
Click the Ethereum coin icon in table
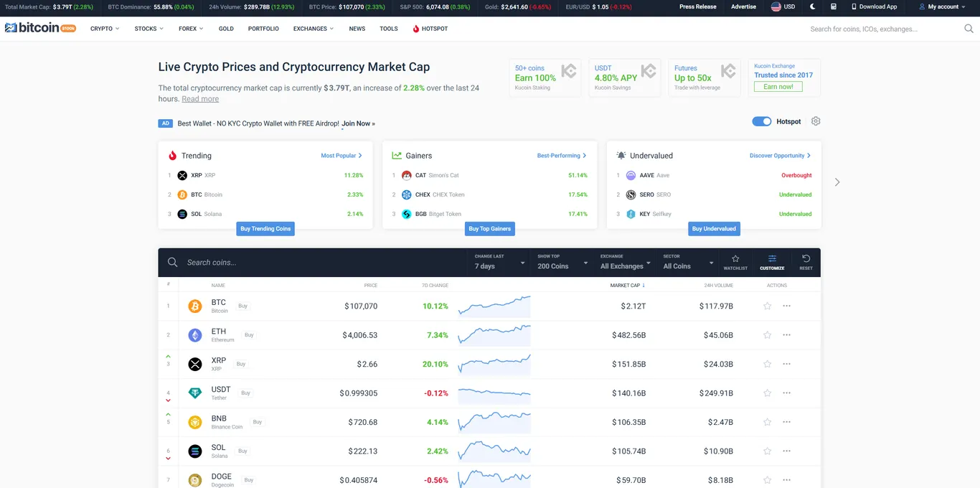click(195, 335)
